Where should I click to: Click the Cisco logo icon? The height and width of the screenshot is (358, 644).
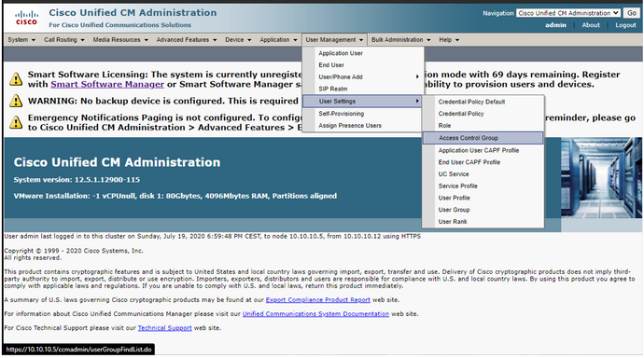pos(26,18)
